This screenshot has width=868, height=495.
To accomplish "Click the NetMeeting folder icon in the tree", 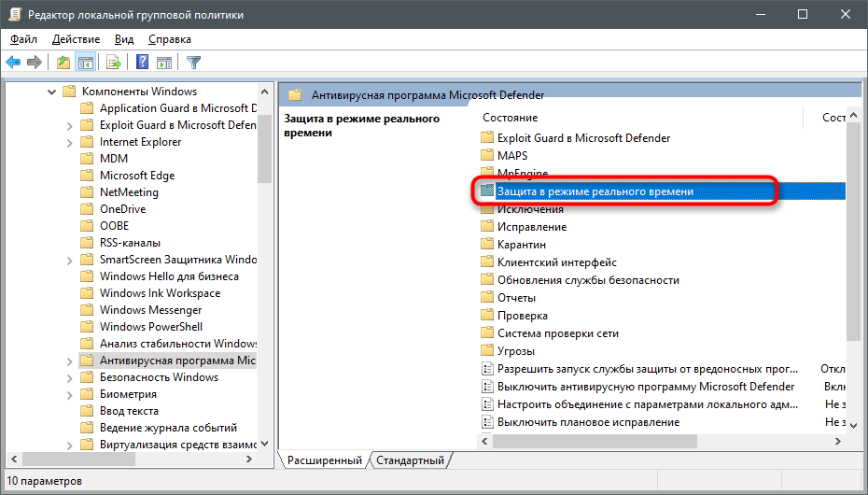I will tap(87, 192).
